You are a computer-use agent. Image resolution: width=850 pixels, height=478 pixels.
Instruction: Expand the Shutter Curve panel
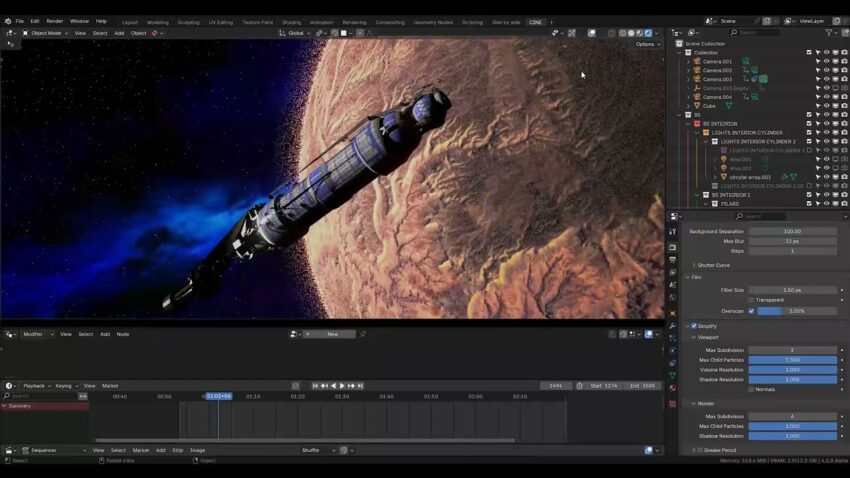[x=711, y=265]
